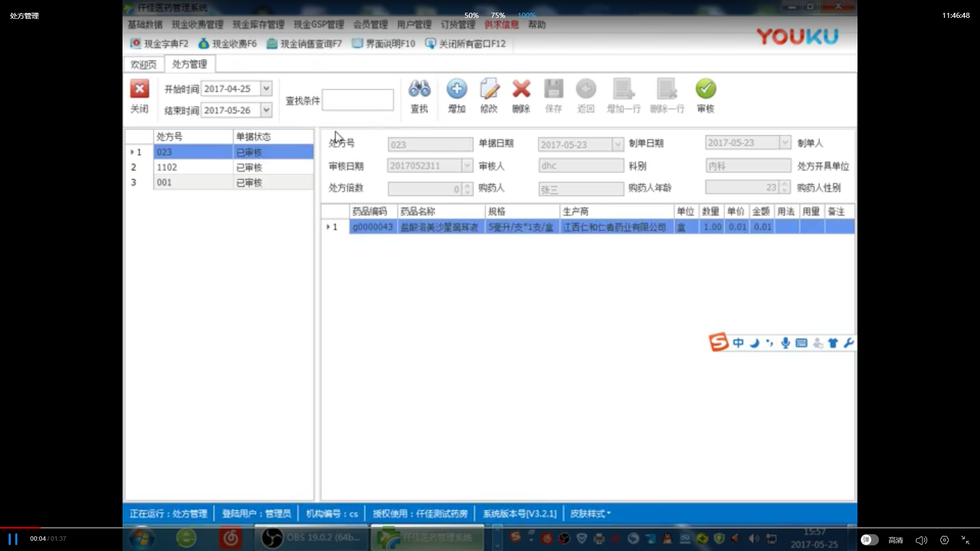Click the 保存 floppy disk save icon
This screenshot has width=980, height=551.
553,89
